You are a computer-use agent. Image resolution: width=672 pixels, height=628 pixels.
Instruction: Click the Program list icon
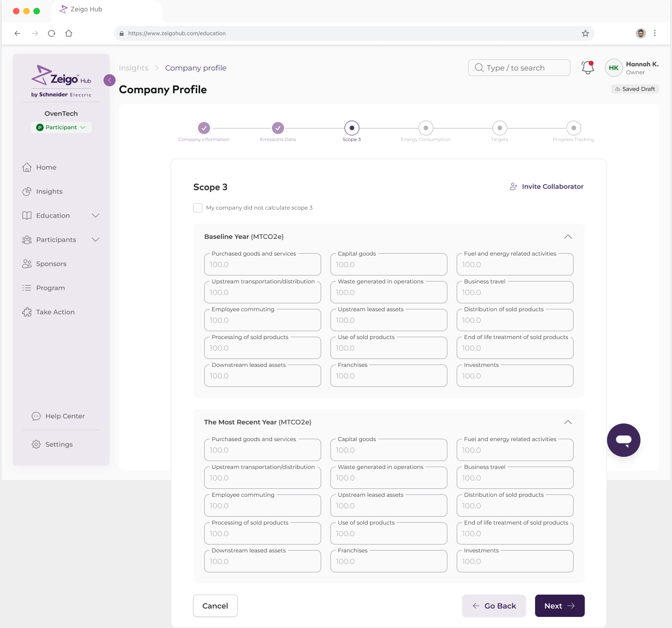(x=27, y=288)
